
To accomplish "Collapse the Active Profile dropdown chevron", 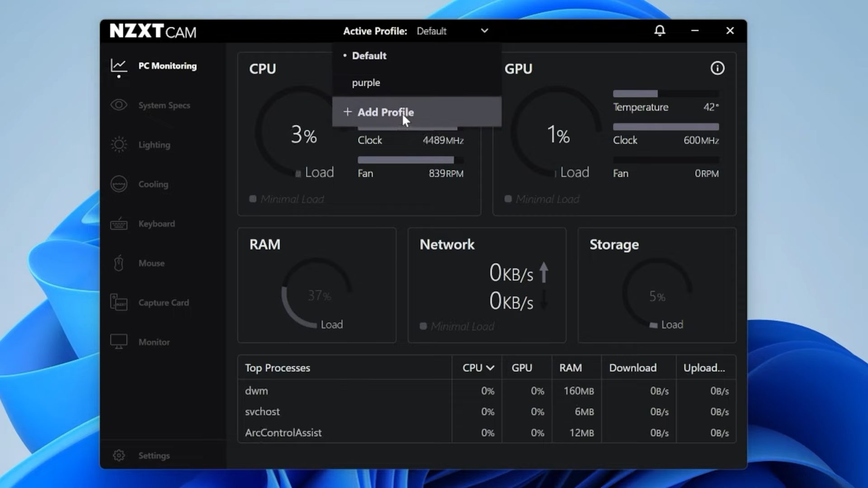I will 485,31.
